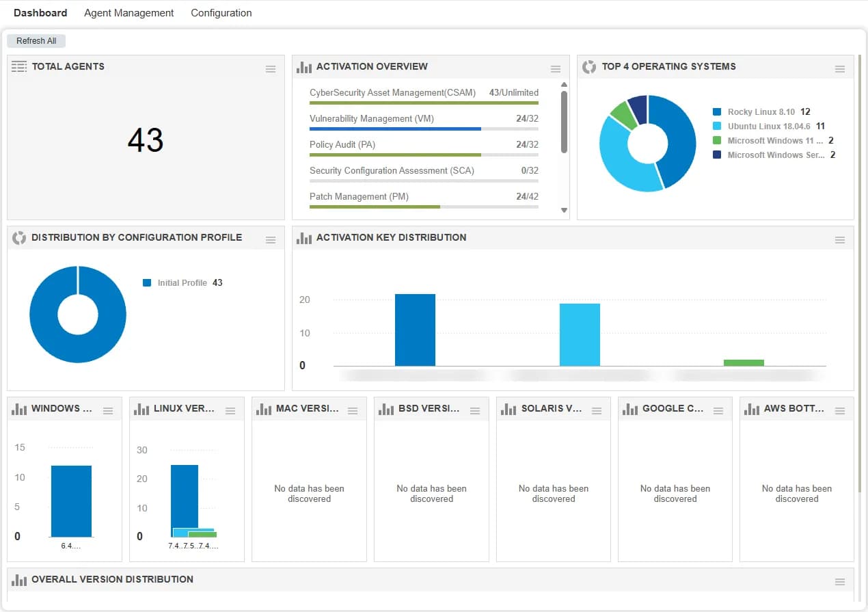Image resolution: width=868 pixels, height=612 pixels.
Task: Click the Vulnerability Management (VM) progress bar
Action: pyautogui.click(x=424, y=129)
